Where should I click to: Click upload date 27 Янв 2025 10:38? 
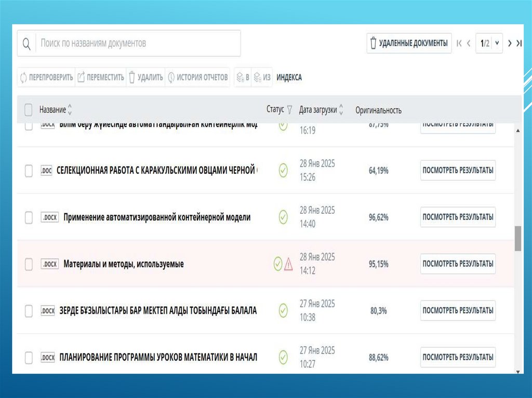[317, 310]
